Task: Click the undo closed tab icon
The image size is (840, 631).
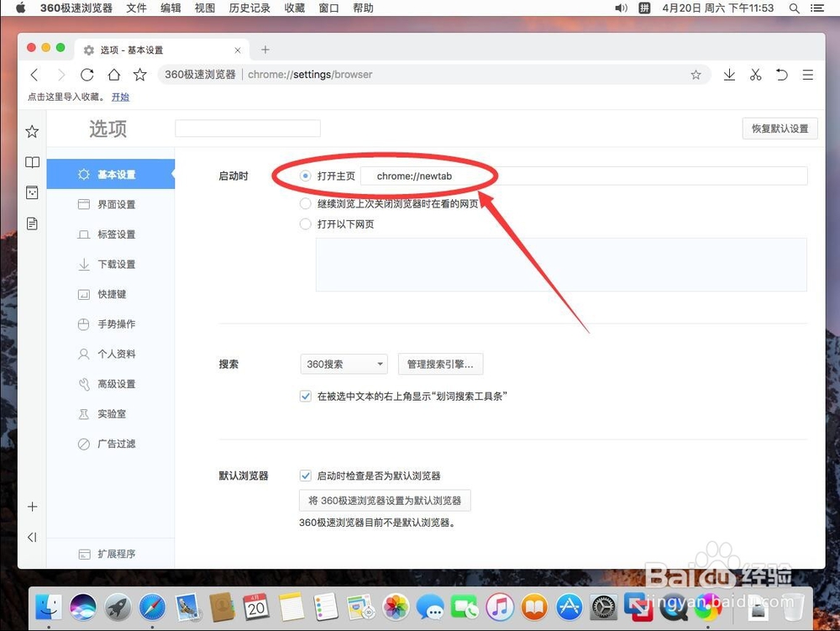Action: (x=781, y=75)
